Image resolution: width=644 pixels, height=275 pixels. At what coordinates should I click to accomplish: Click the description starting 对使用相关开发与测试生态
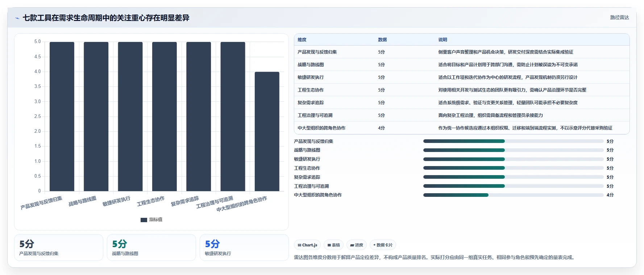pos(512,90)
